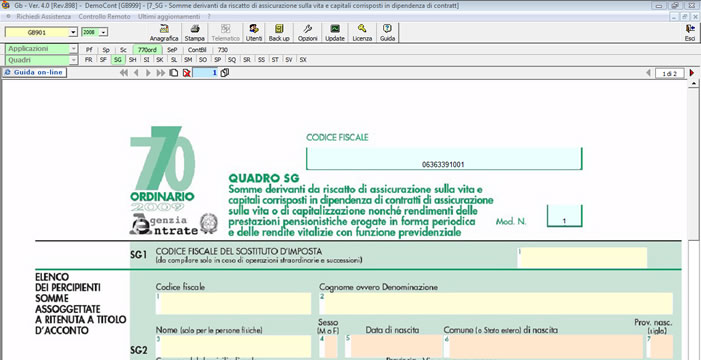Open the SL quadro tab

[x=174, y=60]
